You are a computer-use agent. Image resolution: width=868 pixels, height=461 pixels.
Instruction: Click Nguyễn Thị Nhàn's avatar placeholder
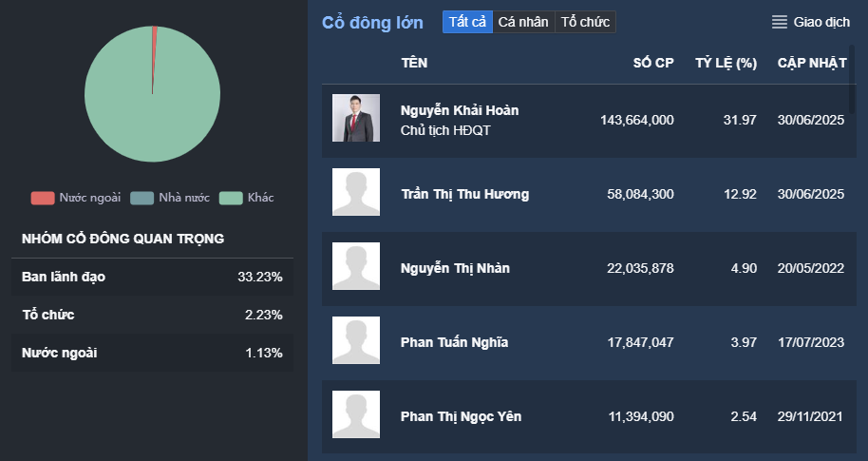(x=356, y=267)
